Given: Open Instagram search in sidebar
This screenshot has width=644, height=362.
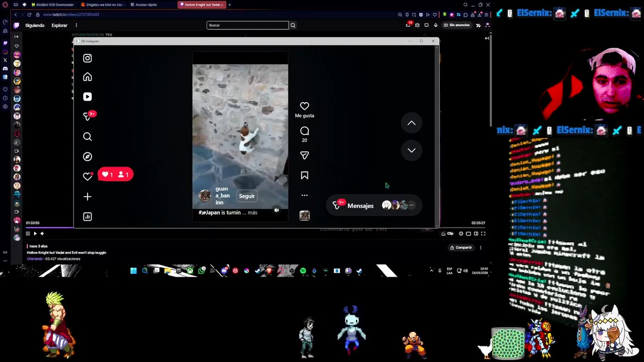Looking at the screenshot, I should [x=88, y=137].
